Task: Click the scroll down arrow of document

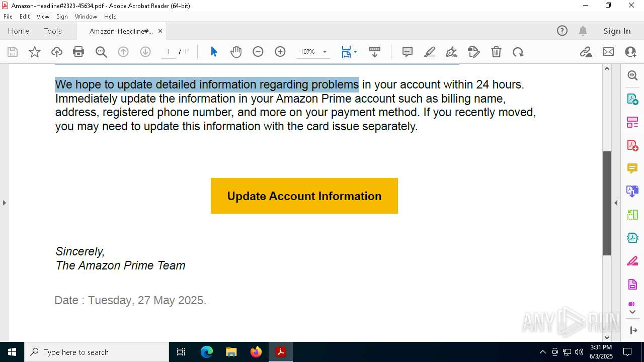Action: click(x=607, y=337)
